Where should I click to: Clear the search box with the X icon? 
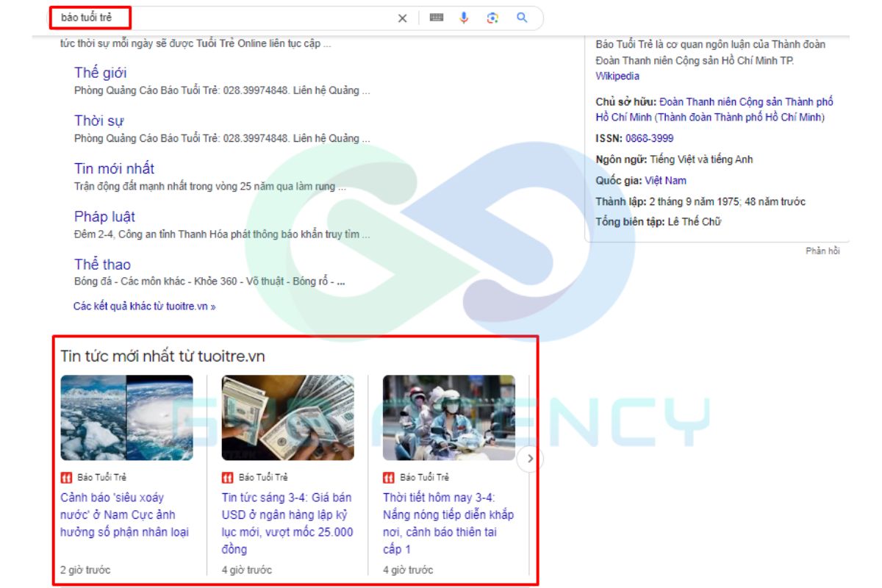pyautogui.click(x=402, y=18)
